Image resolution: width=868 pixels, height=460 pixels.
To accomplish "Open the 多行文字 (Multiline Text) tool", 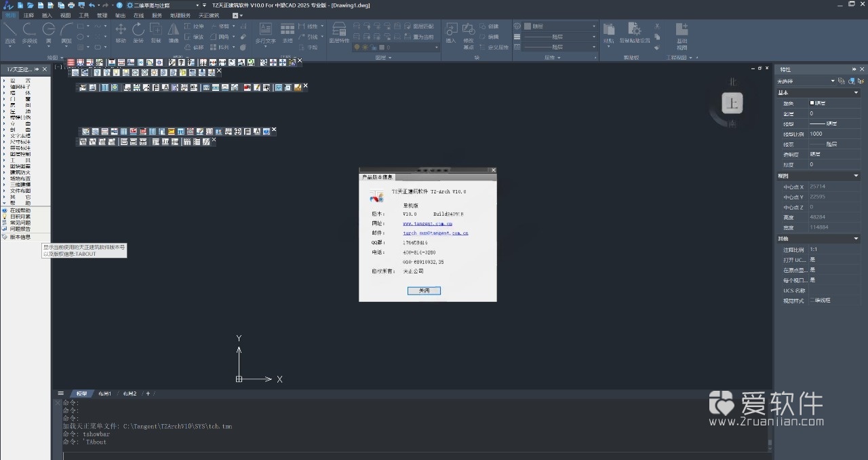I will 265,33.
